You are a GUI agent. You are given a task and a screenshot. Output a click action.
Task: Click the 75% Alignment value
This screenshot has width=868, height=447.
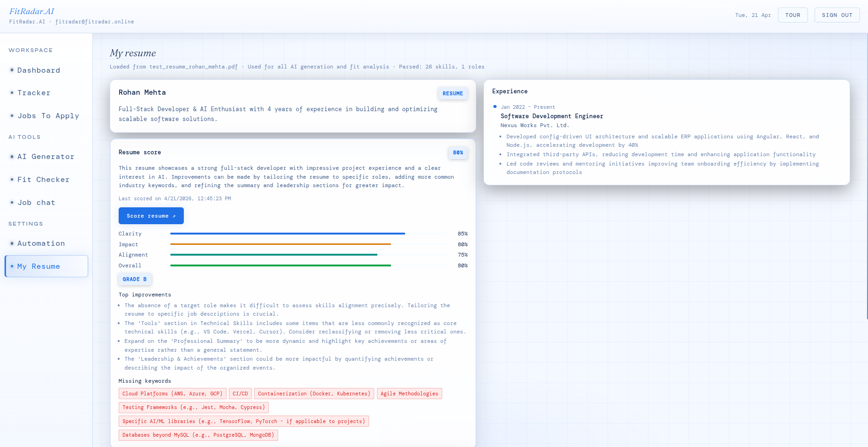click(463, 255)
